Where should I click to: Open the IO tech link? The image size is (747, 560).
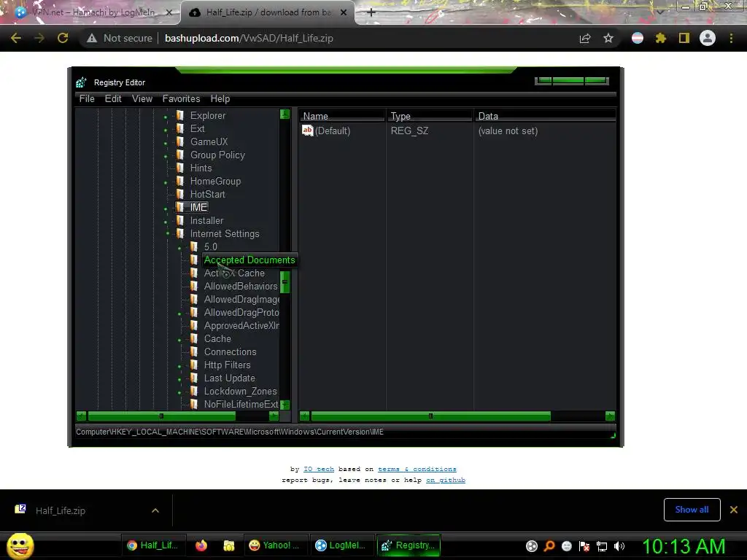click(319, 469)
